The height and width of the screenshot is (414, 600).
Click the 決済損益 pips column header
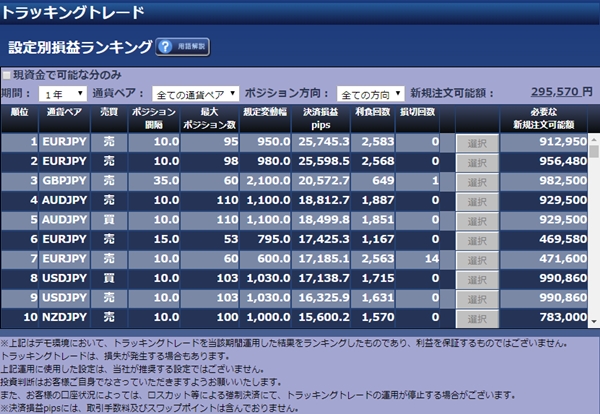coord(321,119)
